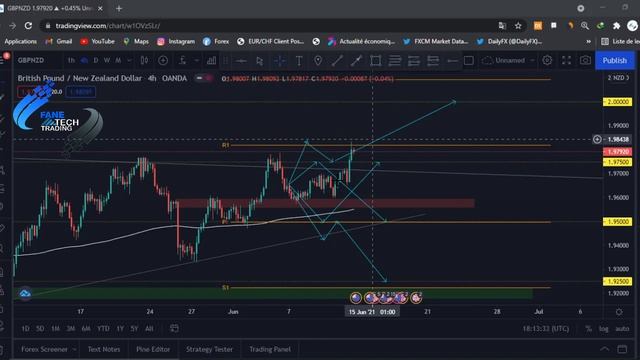Open the layout selection square icon
Image resolution: width=640 pixels, height=360 pixels.
469,61
